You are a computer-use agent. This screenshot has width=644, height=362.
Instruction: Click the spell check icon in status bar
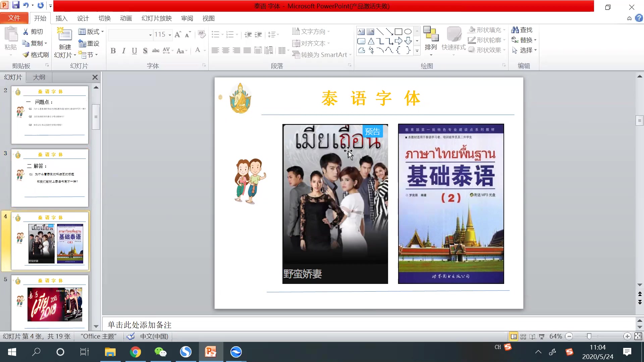131,336
